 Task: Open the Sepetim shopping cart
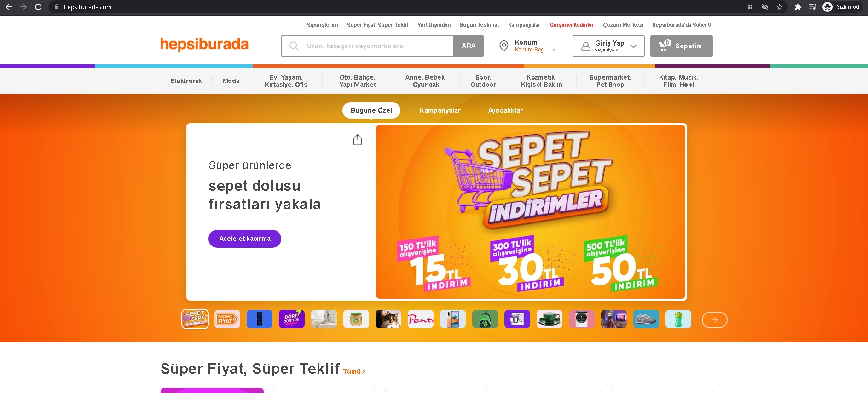pos(681,46)
